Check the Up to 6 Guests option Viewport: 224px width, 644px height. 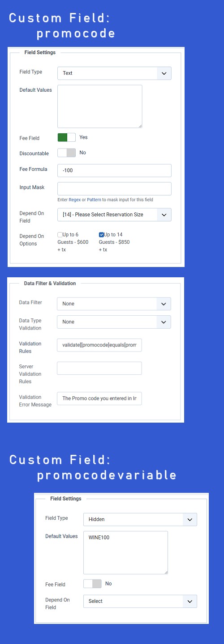(60, 235)
